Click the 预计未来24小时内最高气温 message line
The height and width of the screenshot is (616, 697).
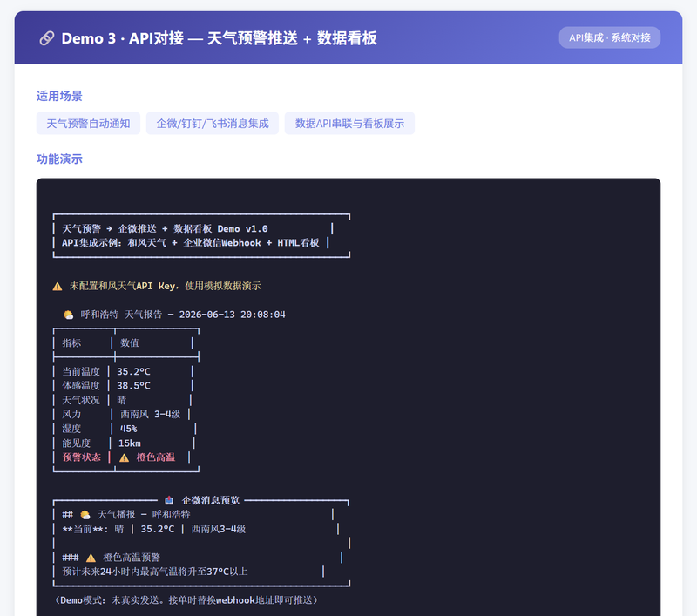155,572
